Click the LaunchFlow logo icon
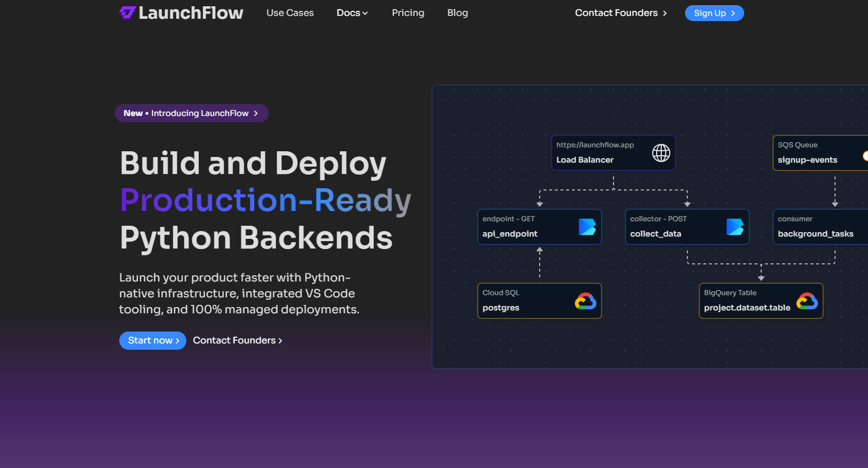This screenshot has width=868, height=468. click(126, 12)
